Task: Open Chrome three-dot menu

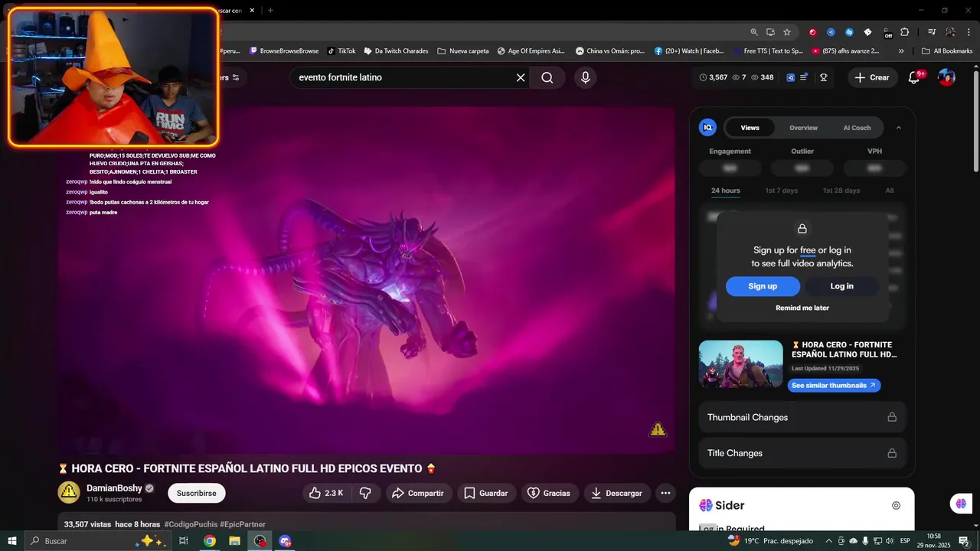Action: (x=969, y=32)
